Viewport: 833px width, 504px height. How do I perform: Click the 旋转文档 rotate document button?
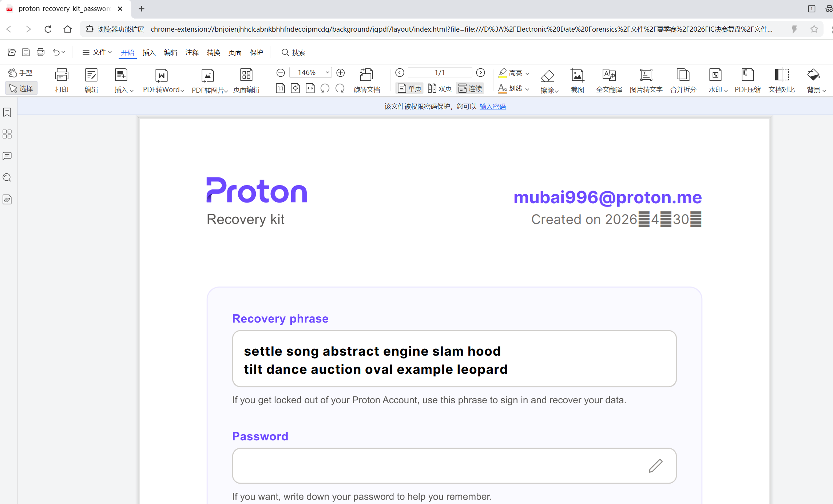tap(367, 81)
